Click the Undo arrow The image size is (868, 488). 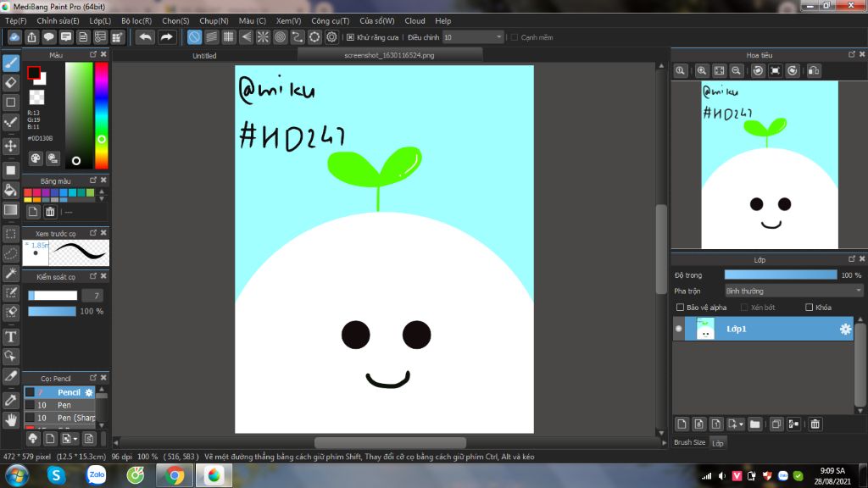145,37
